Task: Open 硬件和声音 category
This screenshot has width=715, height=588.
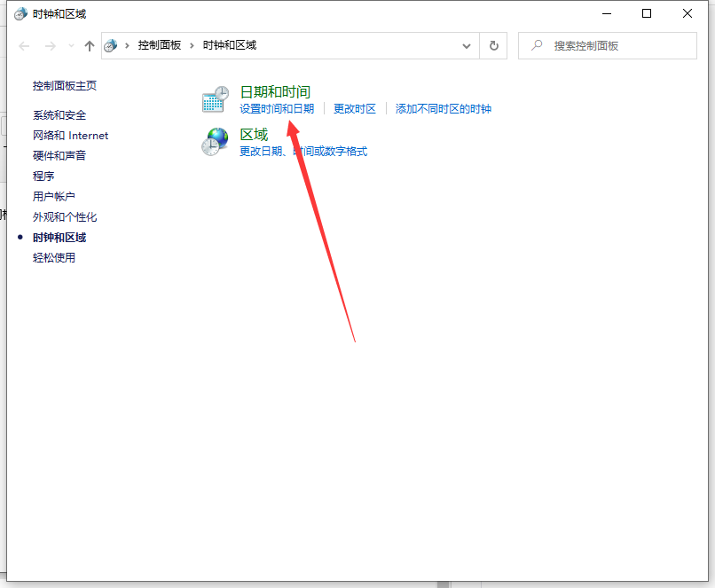Action: click(x=59, y=156)
